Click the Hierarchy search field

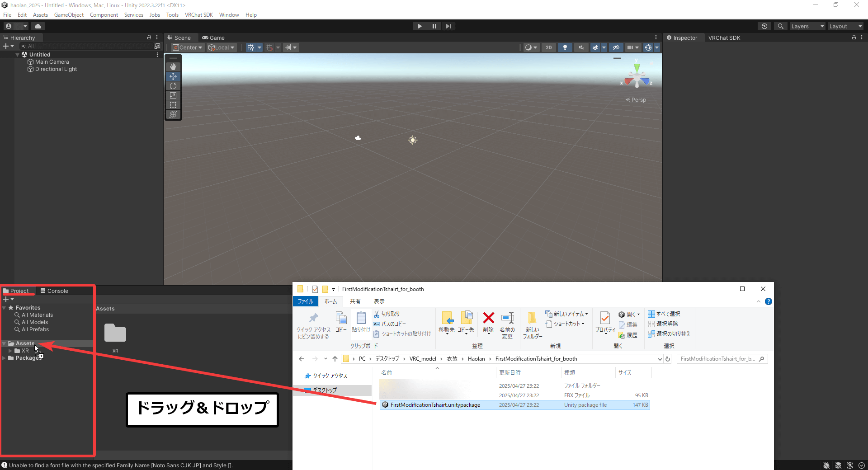[86, 46]
